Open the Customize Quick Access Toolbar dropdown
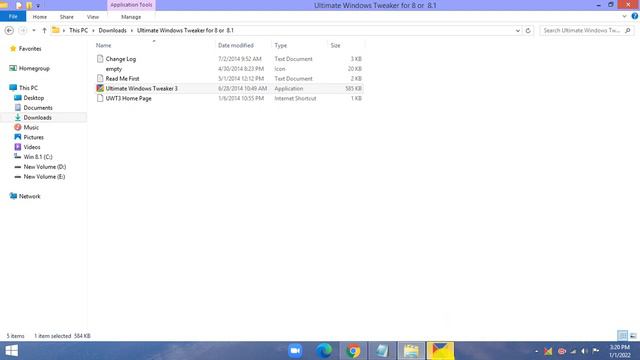 click(38, 6)
